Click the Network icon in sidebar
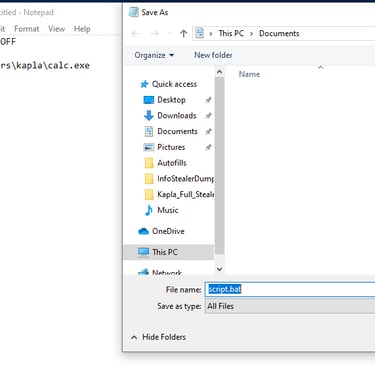 pos(143,272)
